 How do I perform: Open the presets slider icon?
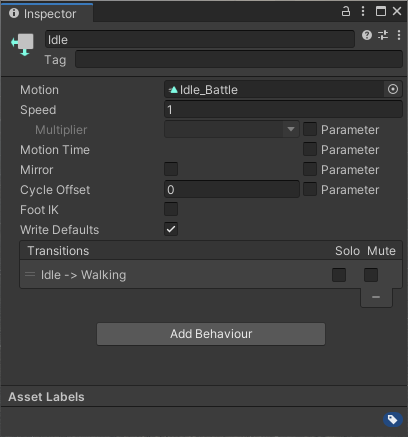(383, 35)
